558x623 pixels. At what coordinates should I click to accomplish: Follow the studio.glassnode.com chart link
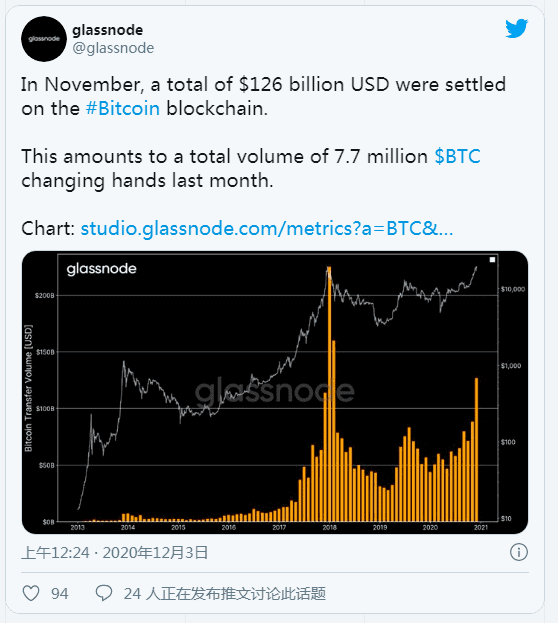267,228
